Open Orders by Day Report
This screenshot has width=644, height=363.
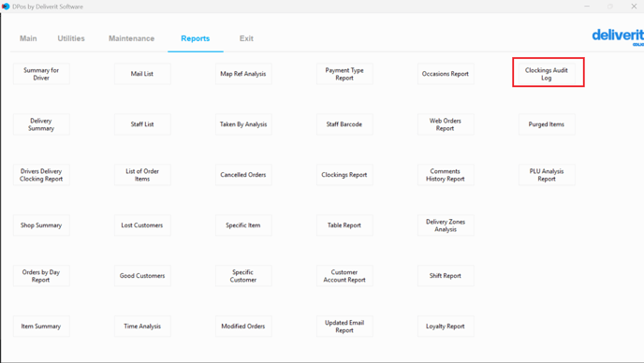click(41, 276)
